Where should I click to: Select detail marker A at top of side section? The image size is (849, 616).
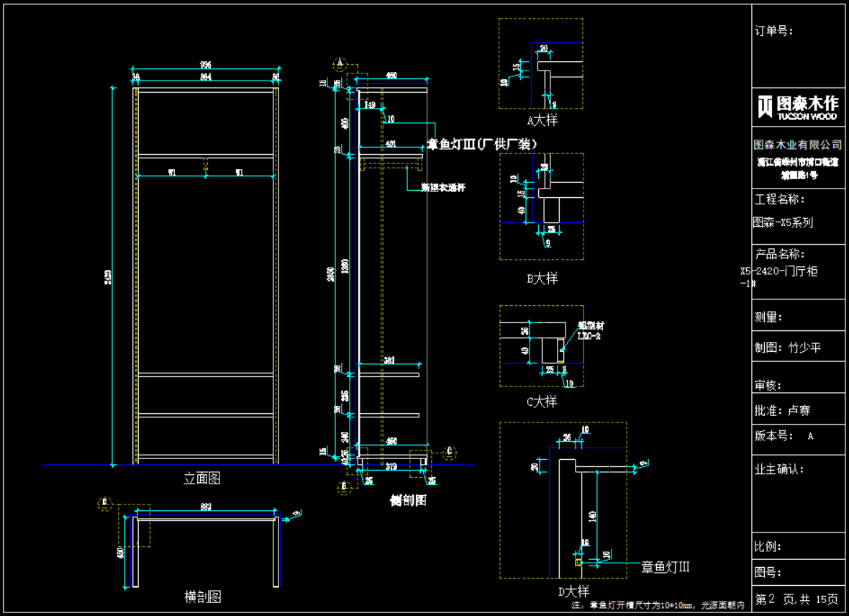338,63
